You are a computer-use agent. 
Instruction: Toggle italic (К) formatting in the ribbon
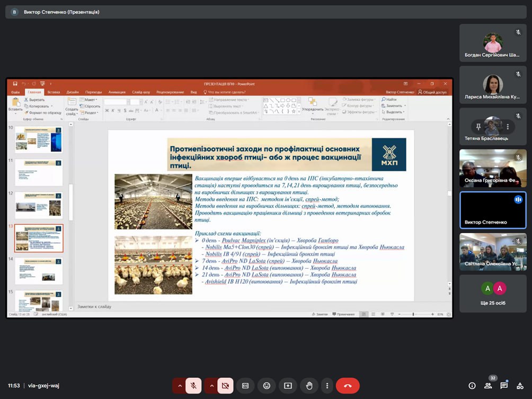113,110
